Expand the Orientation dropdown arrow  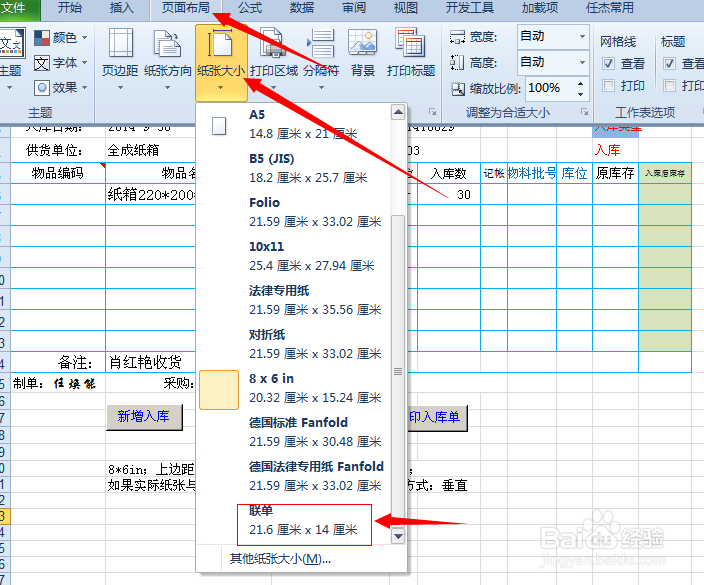pos(167,88)
